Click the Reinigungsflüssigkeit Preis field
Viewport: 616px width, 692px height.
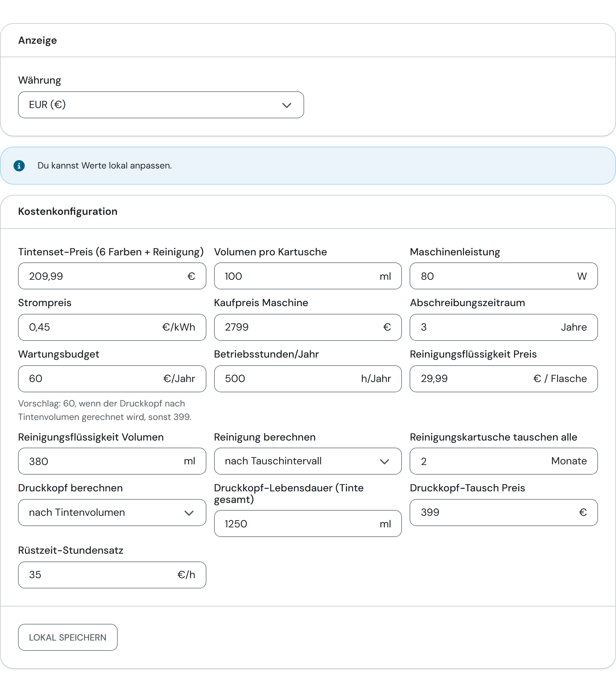503,378
